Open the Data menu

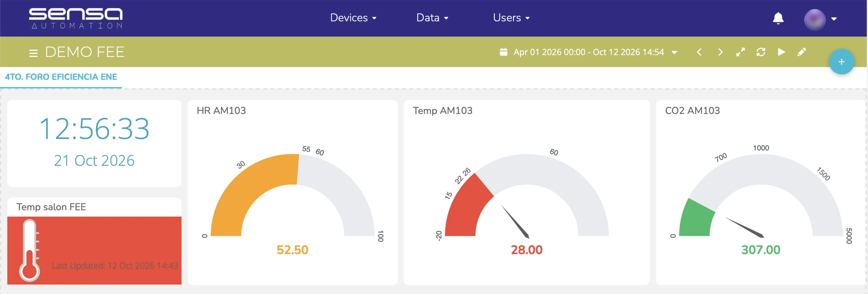click(x=433, y=18)
